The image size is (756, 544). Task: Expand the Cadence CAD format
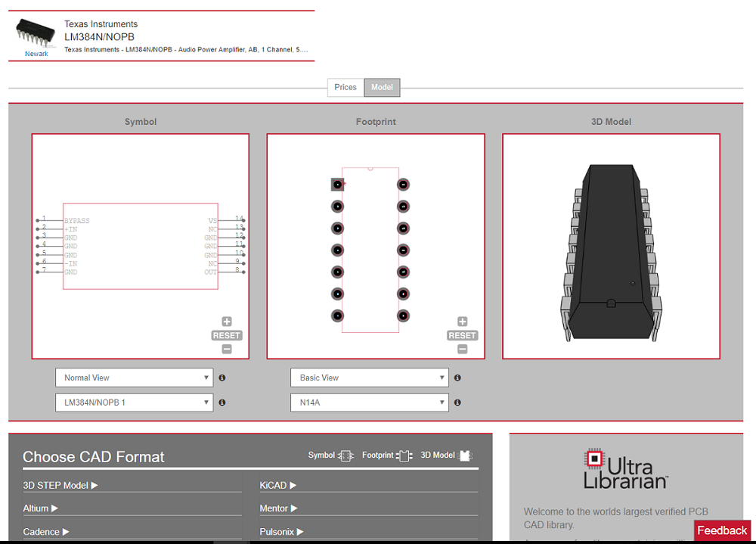pos(46,532)
